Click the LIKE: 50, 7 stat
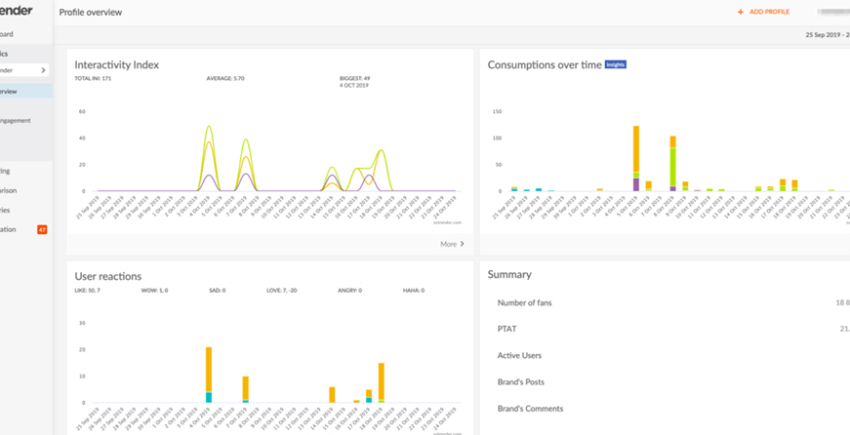 tap(87, 291)
